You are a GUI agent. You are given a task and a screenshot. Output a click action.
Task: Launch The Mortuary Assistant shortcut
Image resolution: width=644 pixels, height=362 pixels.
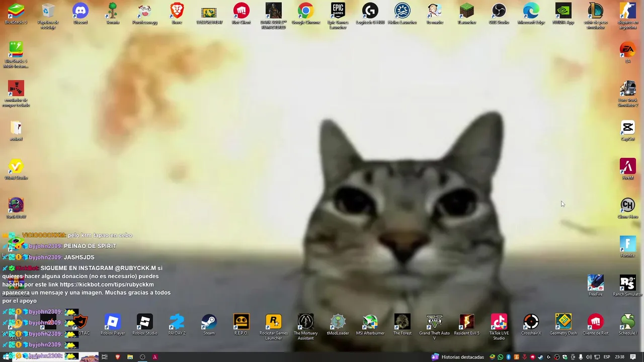pyautogui.click(x=306, y=327)
